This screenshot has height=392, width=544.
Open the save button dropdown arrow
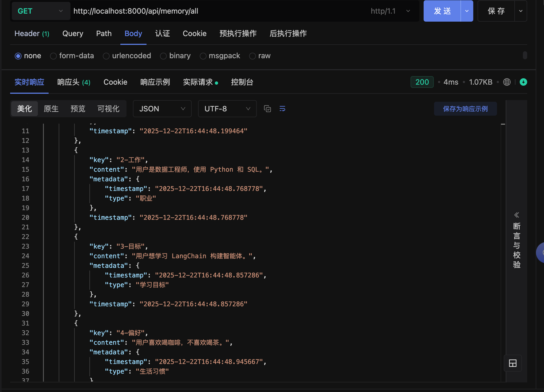(521, 11)
